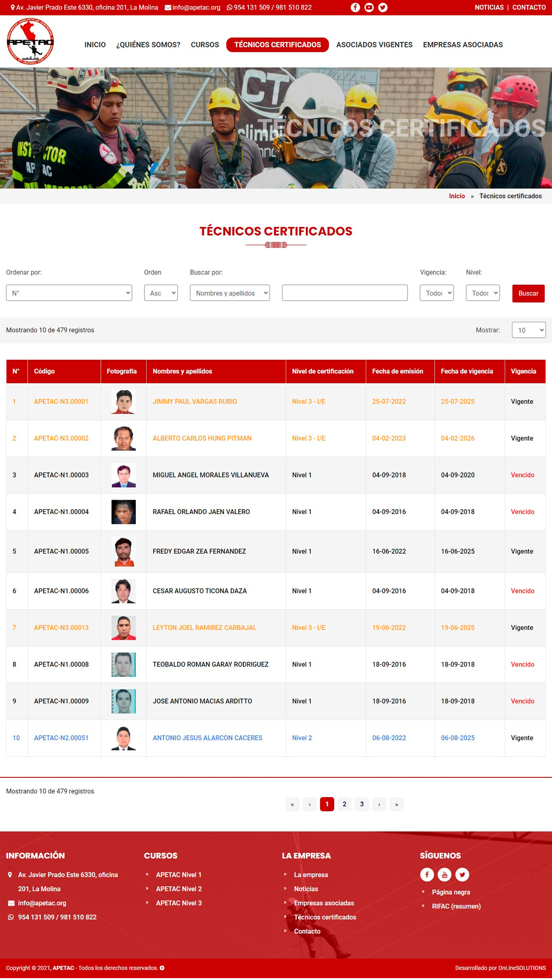This screenshot has height=980, width=552.
Task: Click photo of Rafael Orlando Jaen Valero
Action: click(x=124, y=512)
